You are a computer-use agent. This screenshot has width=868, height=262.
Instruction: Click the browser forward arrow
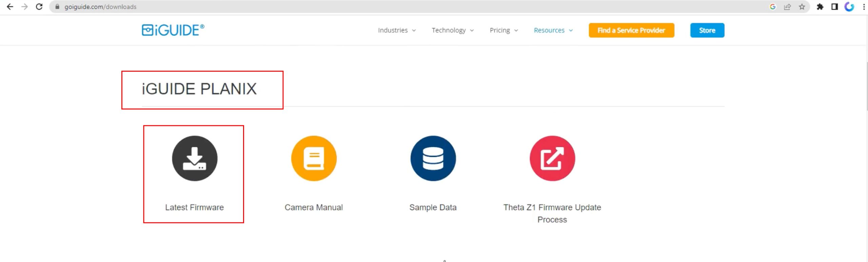coord(24,7)
